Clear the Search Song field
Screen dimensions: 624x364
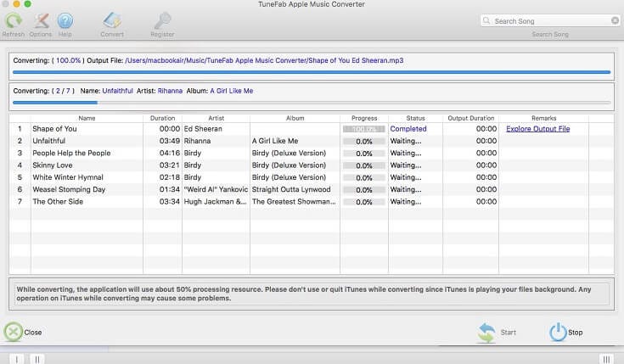click(615, 20)
